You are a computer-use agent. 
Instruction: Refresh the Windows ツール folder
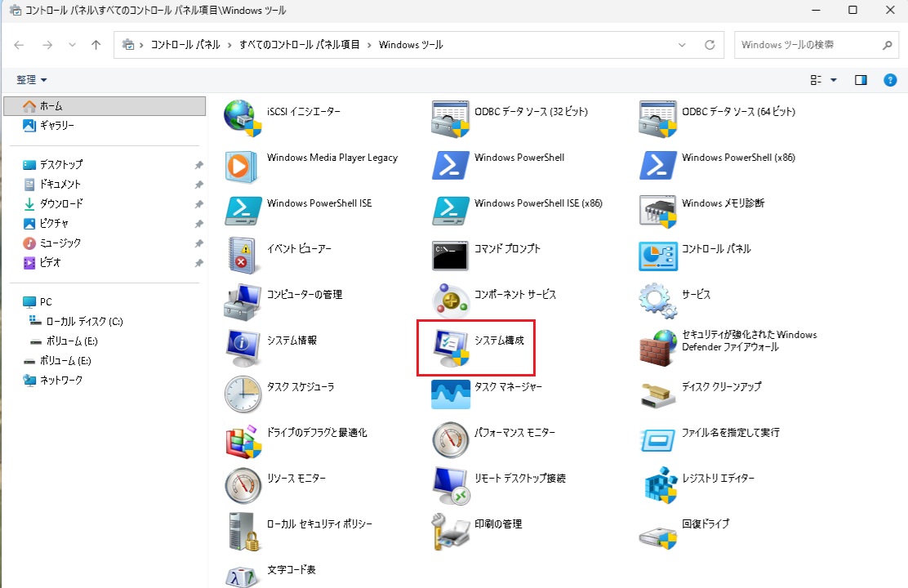pos(710,45)
